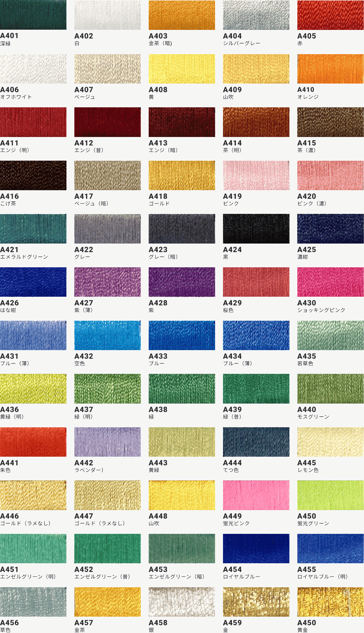Select the A454 royal blue swatch
Viewport: 364px width, 633px height.
[x=256, y=549]
